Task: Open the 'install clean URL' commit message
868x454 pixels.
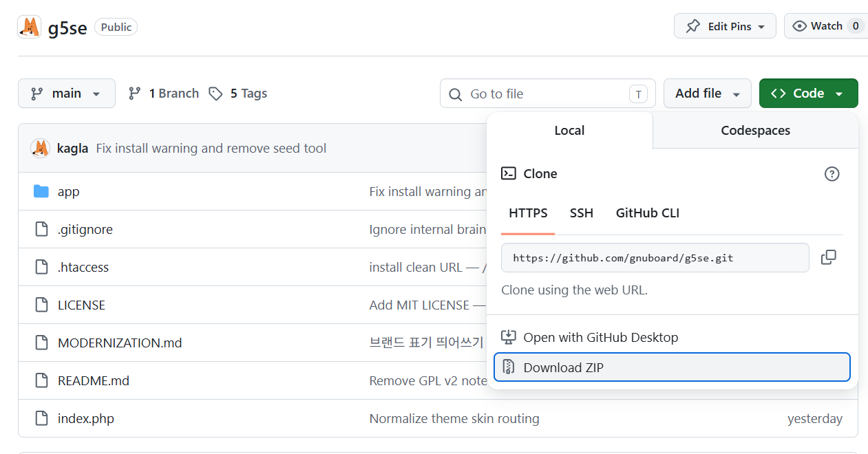Action: [x=428, y=268]
